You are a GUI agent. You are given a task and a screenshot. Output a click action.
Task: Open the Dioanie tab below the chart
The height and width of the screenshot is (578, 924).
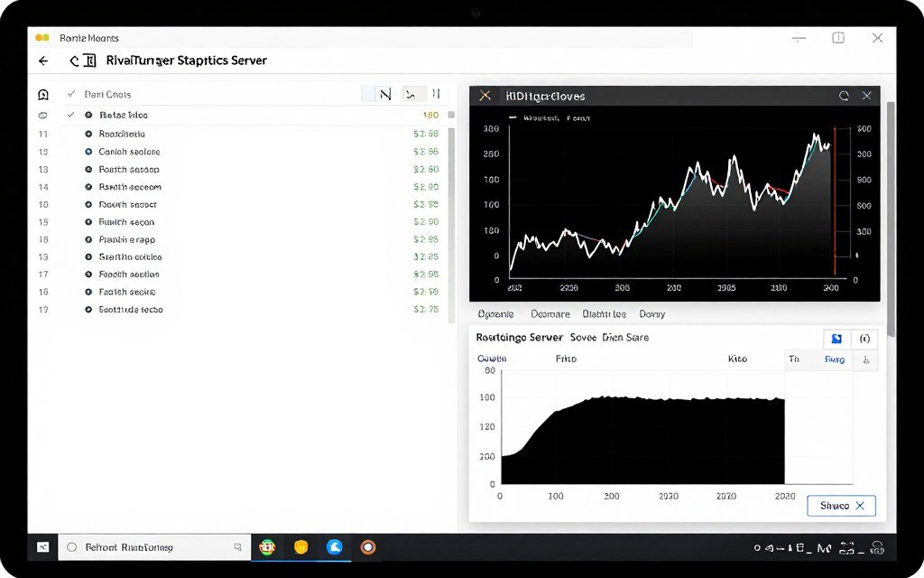(495, 314)
